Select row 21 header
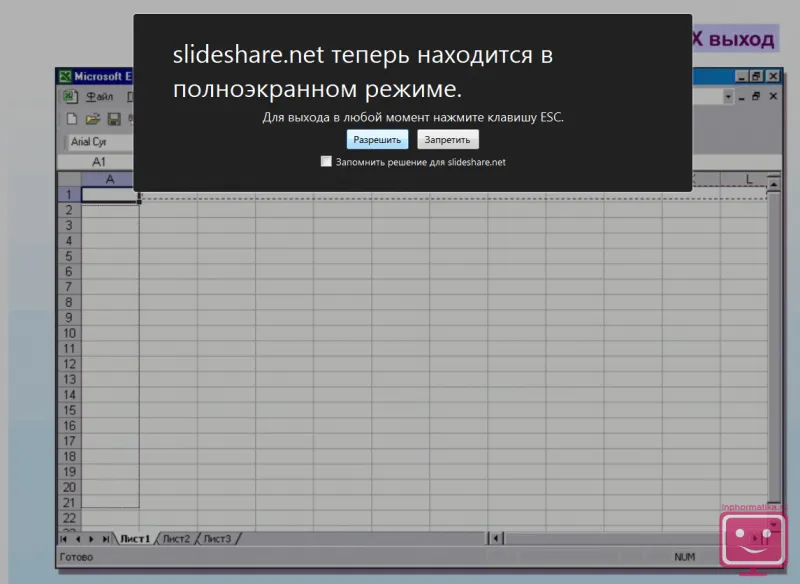The image size is (800, 584). 69,503
